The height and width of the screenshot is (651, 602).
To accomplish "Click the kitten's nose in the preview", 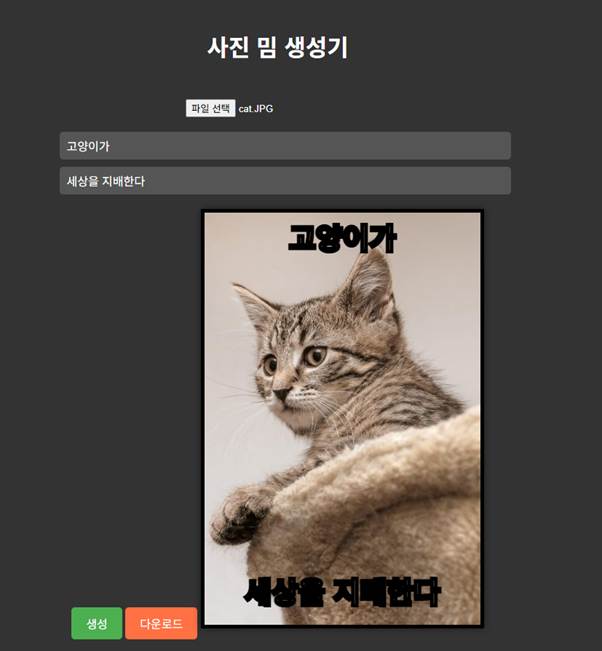I will pos(282,394).
